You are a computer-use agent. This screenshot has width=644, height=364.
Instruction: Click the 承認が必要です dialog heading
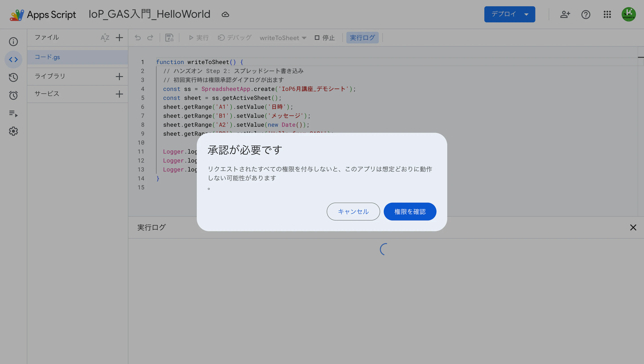click(245, 150)
